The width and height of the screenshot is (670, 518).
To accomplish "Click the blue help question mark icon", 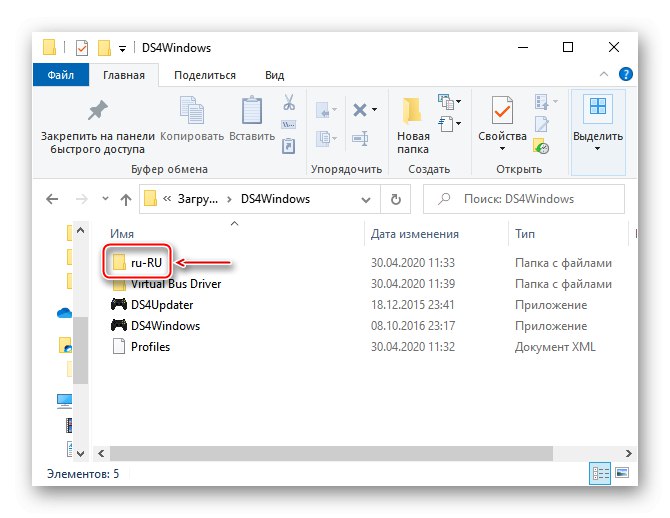I will point(626,74).
